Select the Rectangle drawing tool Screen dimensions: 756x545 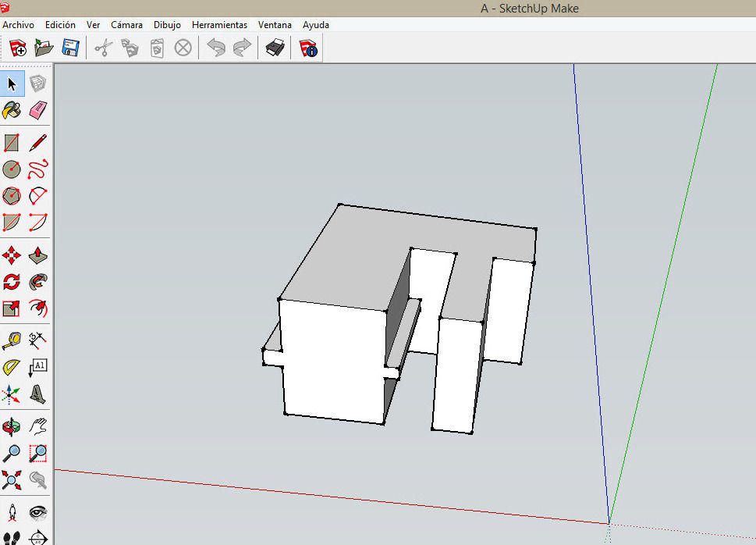(x=12, y=144)
